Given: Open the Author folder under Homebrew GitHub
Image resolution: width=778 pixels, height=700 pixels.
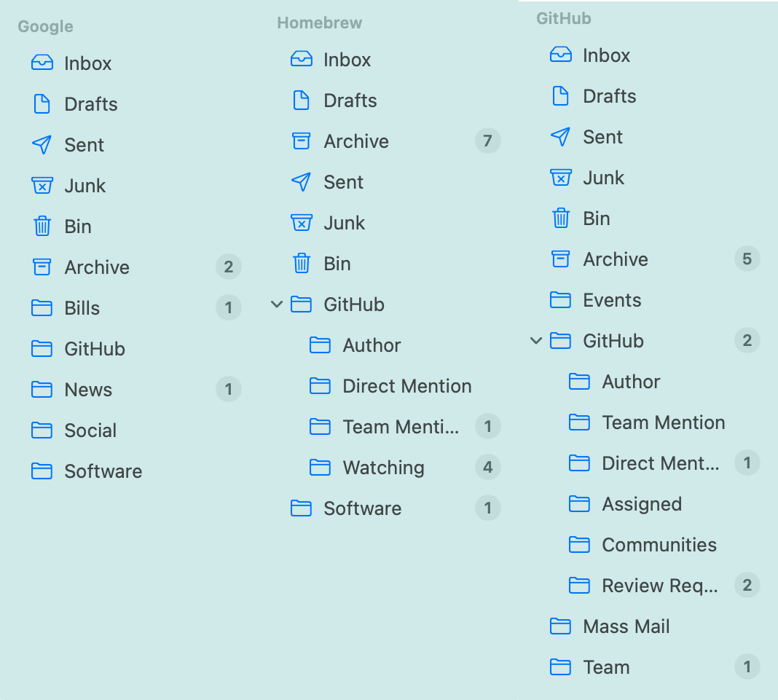Looking at the screenshot, I should [x=372, y=345].
